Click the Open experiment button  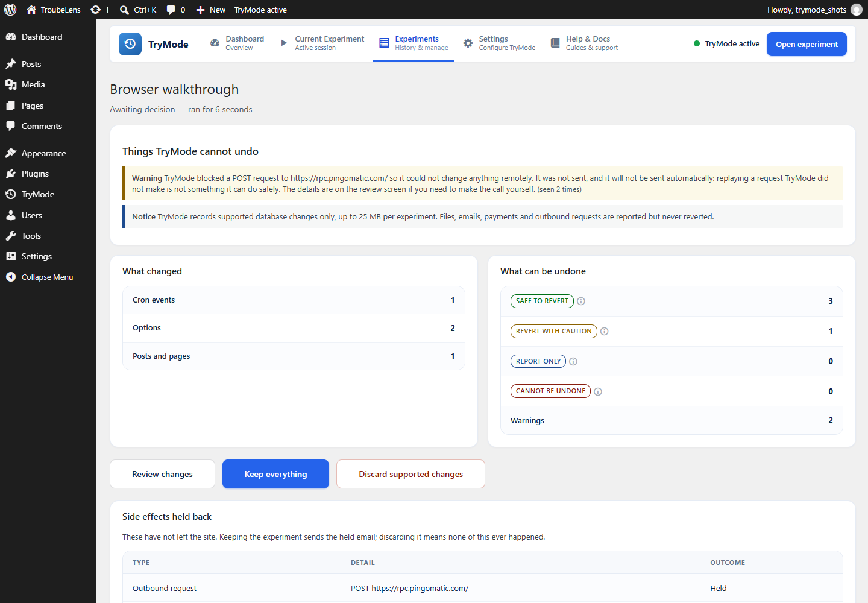pyautogui.click(x=807, y=44)
